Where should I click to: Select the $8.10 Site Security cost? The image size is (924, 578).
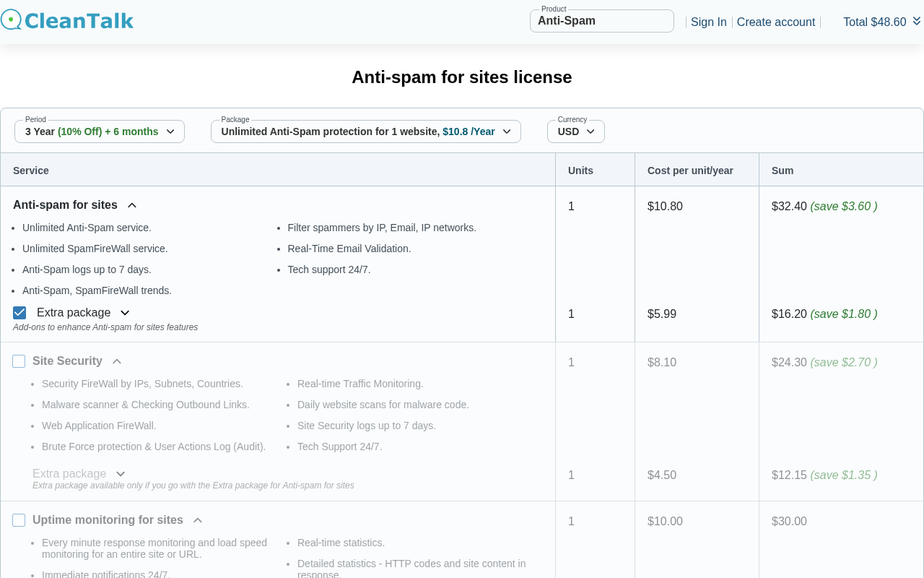click(x=662, y=363)
